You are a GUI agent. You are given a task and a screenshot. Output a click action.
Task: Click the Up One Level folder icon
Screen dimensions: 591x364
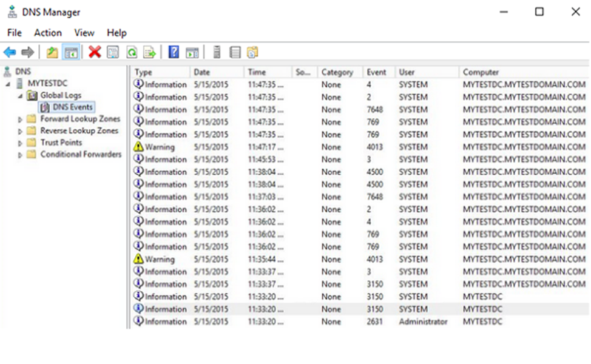pos(52,52)
